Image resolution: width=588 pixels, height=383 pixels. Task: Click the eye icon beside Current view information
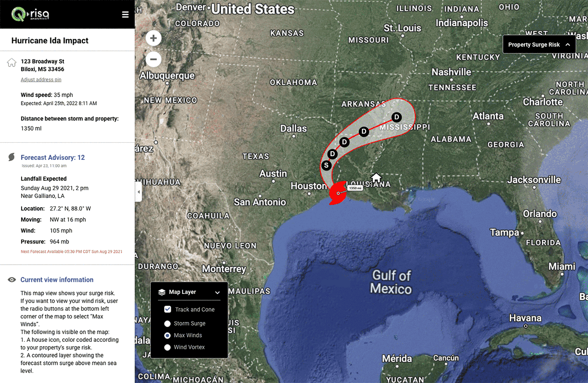[12, 280]
